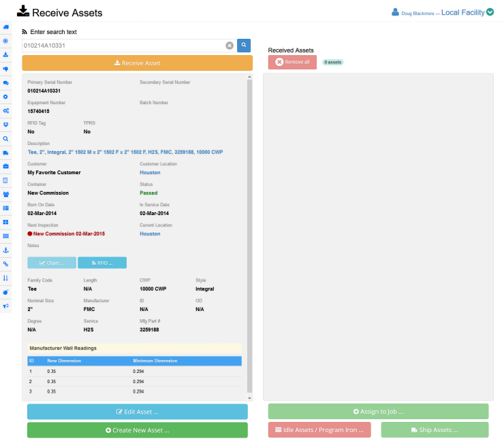Click the chain link icon in sidebar
Image resolution: width=504 pixels, height=443 pixels.
click(6, 264)
